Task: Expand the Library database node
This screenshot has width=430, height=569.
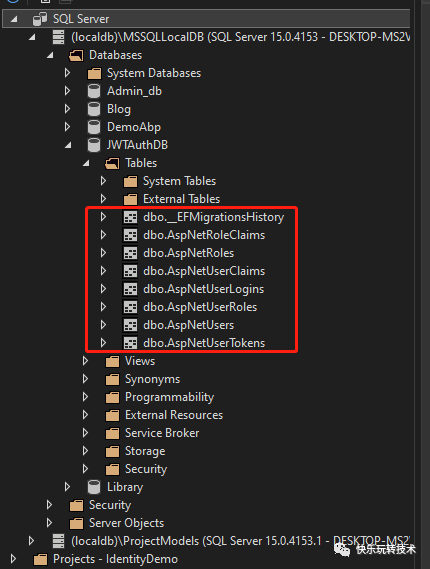Action: tap(67, 487)
